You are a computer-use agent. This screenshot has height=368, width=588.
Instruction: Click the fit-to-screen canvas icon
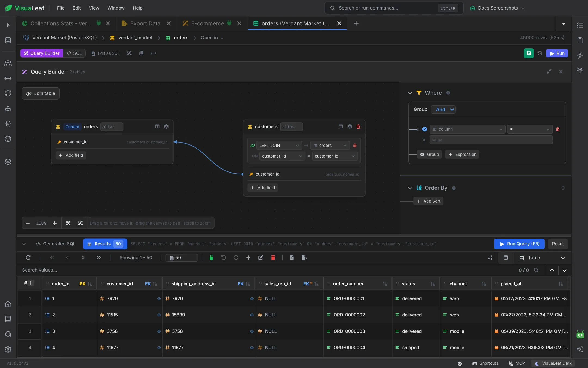68,223
